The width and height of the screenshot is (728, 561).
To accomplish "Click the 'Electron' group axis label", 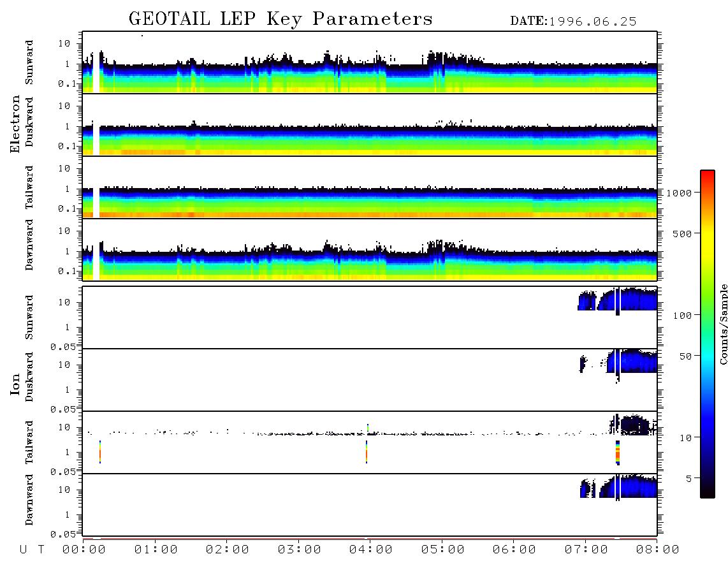I will [x=15, y=124].
